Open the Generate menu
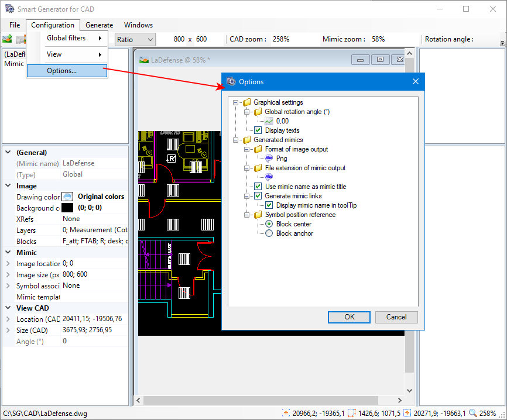 point(99,25)
